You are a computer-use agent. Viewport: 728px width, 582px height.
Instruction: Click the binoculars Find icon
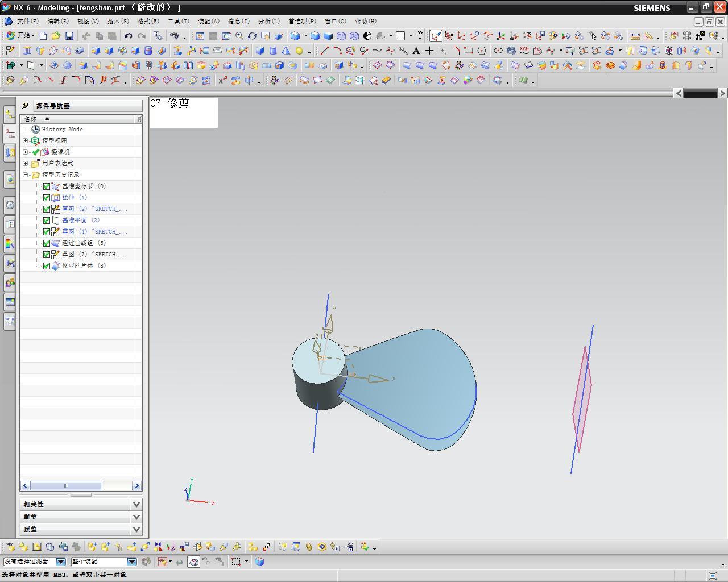(174, 36)
